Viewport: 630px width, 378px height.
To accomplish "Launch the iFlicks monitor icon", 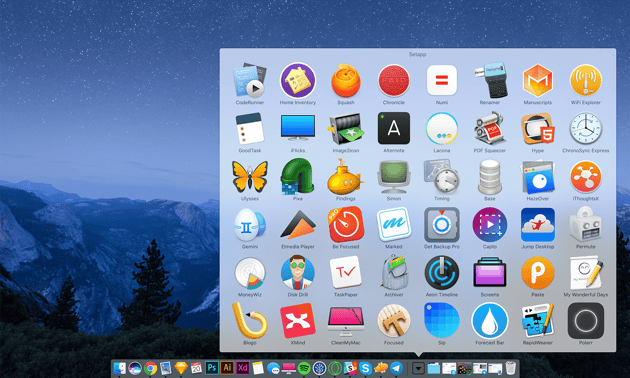I will [298, 127].
